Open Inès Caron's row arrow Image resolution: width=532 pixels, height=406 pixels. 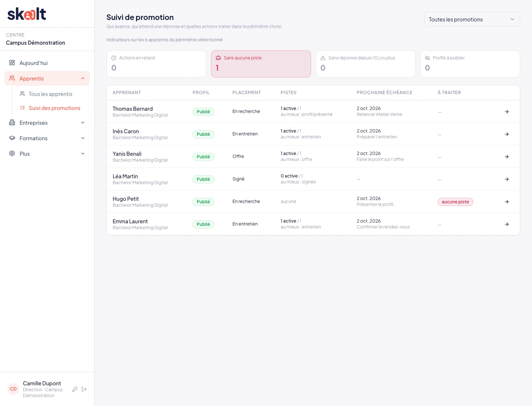coord(507,134)
